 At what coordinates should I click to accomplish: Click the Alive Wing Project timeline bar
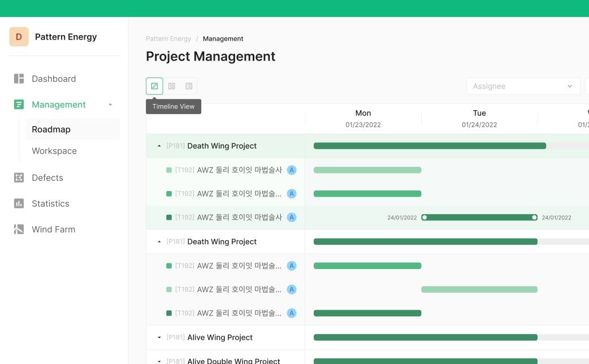pyautogui.click(x=425, y=337)
